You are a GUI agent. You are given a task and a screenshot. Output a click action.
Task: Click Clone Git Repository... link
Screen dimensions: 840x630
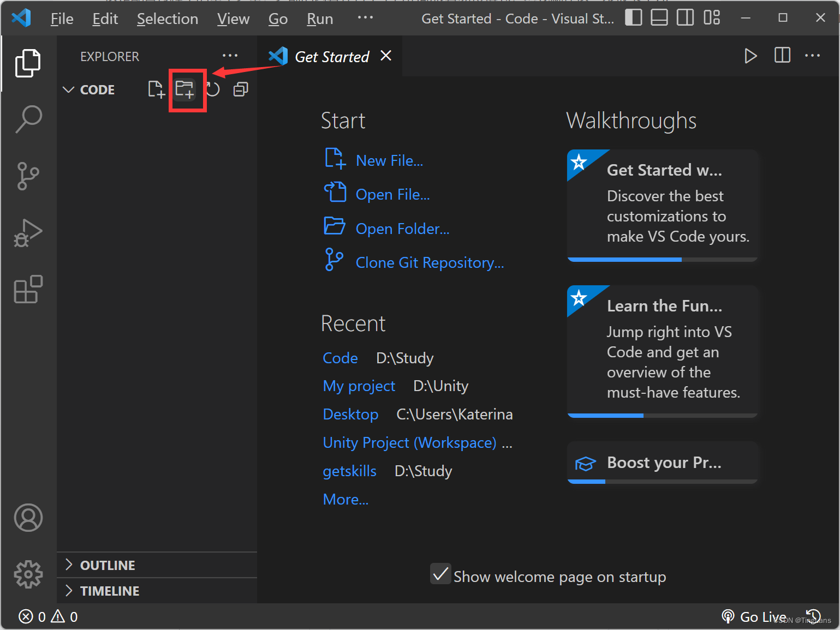(x=430, y=262)
